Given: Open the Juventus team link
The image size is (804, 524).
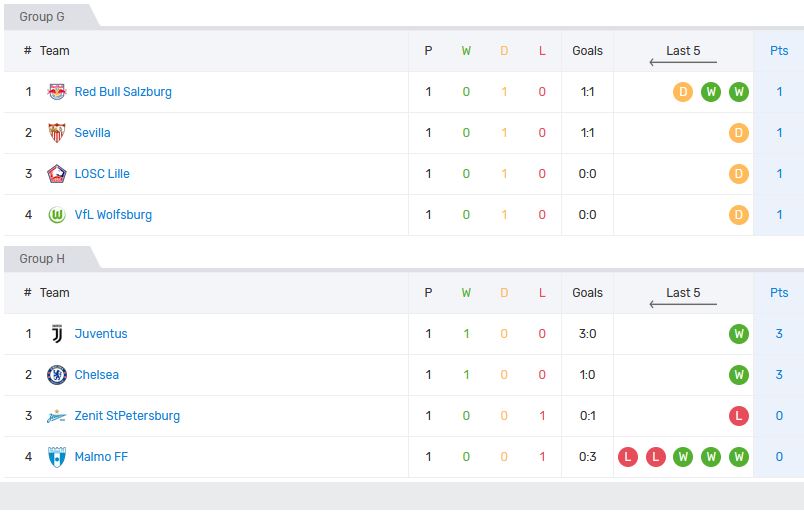Looking at the screenshot, I should [x=101, y=334].
